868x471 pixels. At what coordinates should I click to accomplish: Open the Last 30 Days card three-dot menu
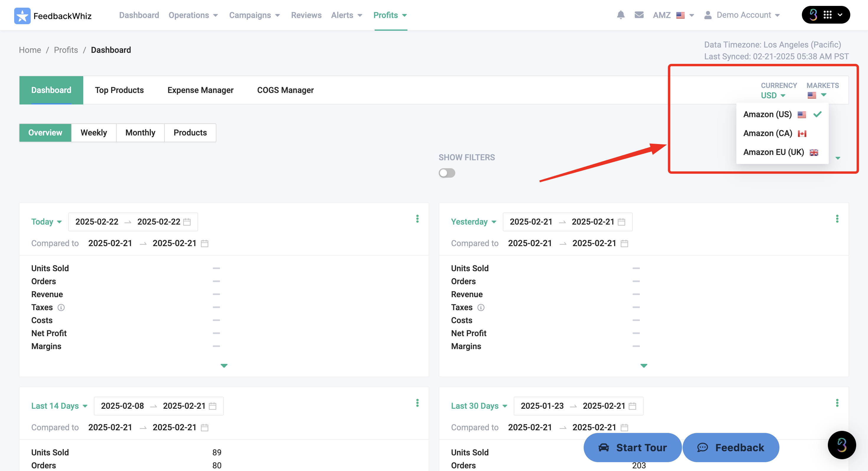tap(837, 403)
